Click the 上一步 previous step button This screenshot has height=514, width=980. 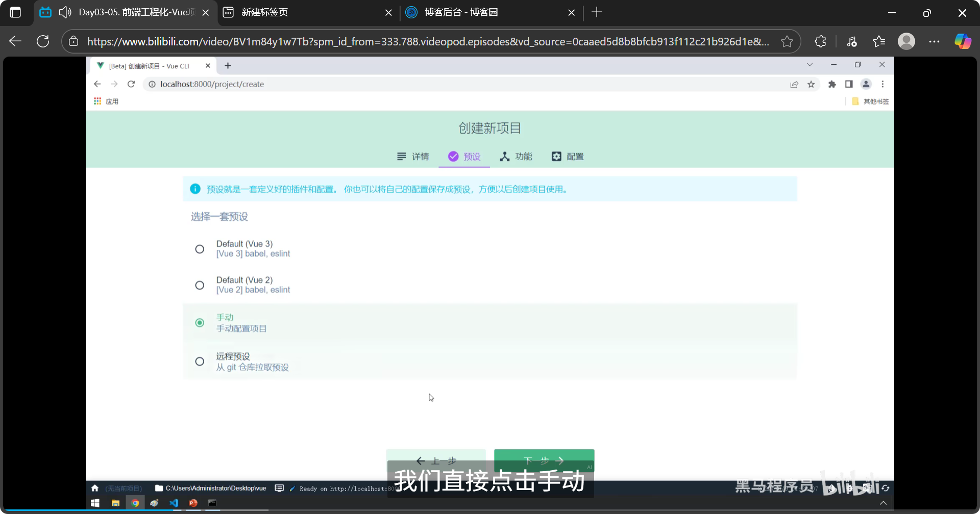point(436,460)
